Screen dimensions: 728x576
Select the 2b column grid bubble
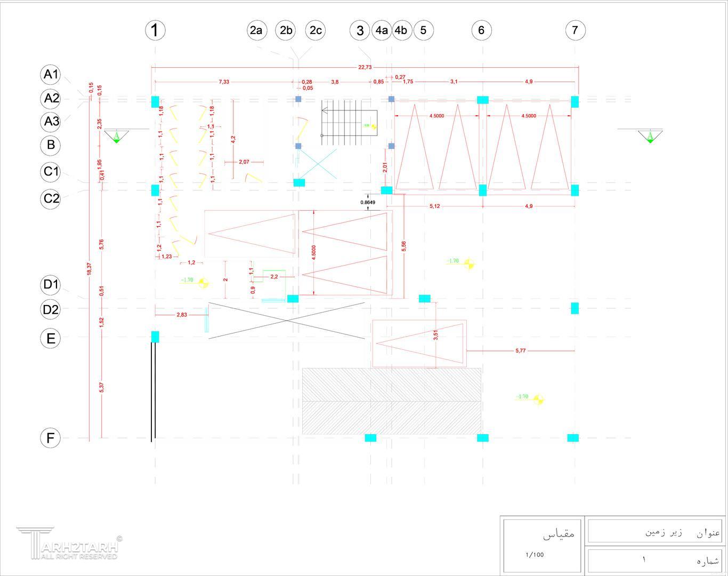[x=286, y=30]
